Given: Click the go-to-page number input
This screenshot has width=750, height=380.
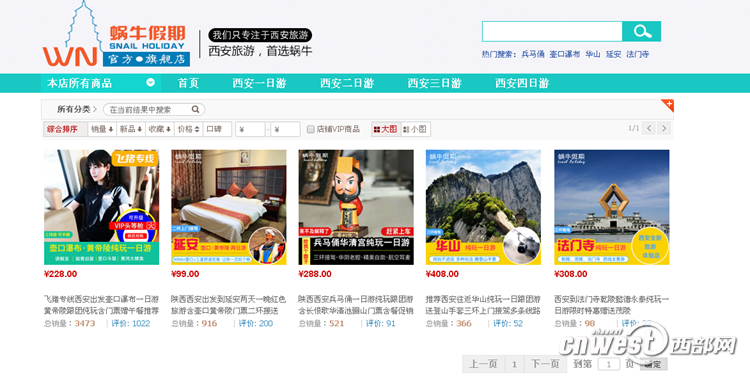Looking at the screenshot, I should tap(608, 364).
